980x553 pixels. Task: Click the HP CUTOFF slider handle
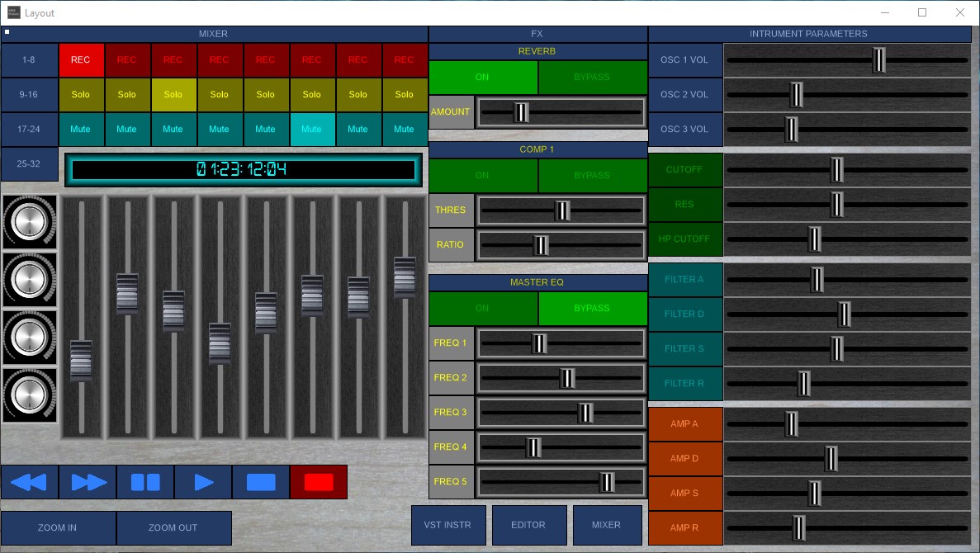[814, 239]
